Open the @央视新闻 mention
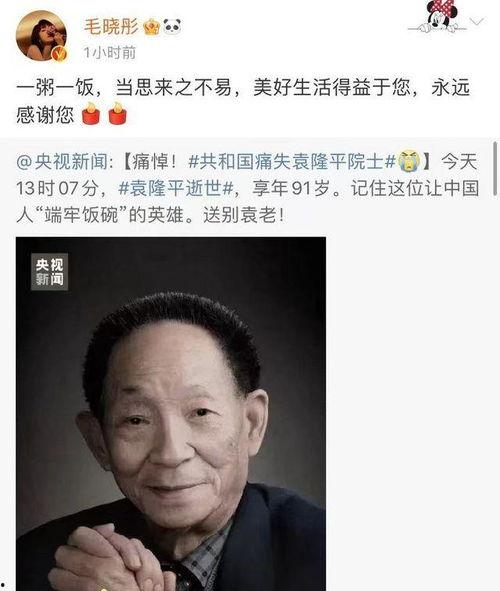500x591 pixels. (x=63, y=162)
